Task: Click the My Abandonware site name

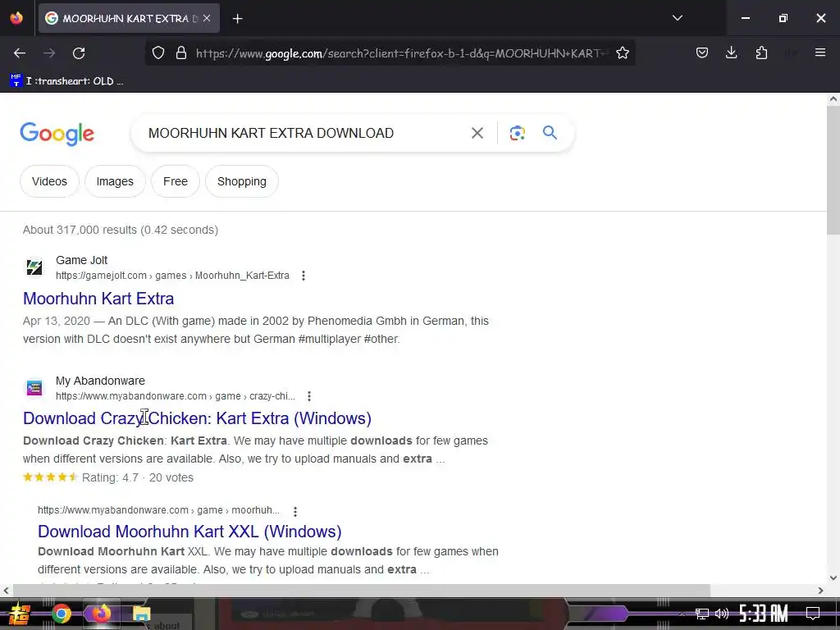Action: tap(100, 381)
